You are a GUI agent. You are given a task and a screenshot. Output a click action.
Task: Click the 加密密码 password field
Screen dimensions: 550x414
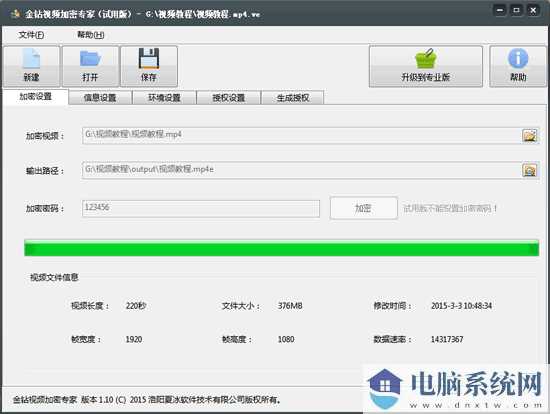click(x=201, y=208)
